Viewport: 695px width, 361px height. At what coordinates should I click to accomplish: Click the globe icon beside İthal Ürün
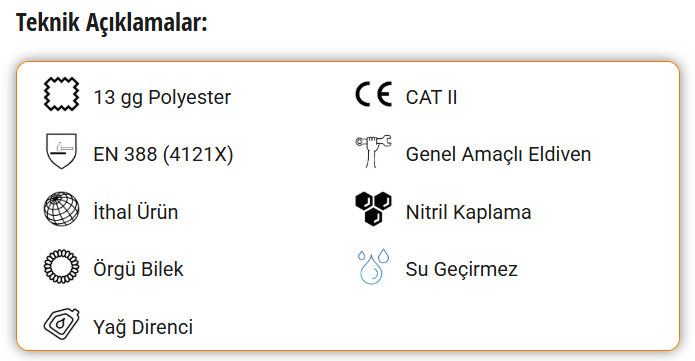[x=62, y=209]
